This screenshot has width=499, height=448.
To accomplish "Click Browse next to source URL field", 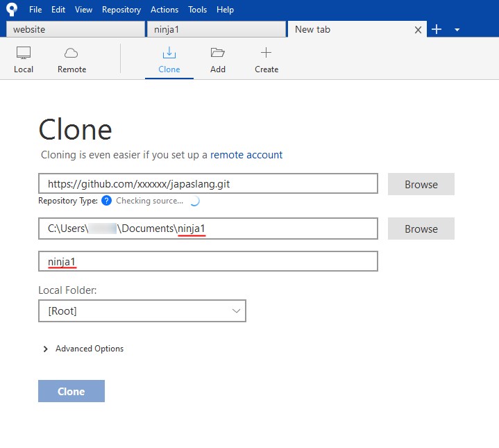I will 421,185.
